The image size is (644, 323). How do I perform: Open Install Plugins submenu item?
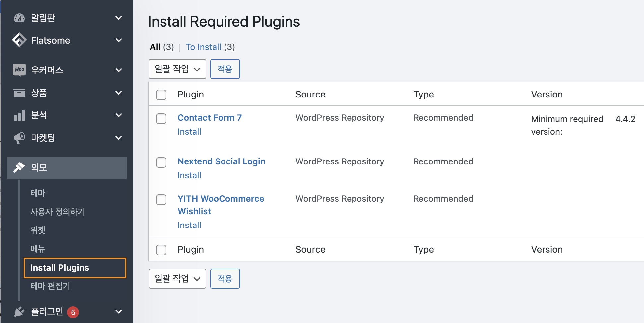(x=60, y=268)
